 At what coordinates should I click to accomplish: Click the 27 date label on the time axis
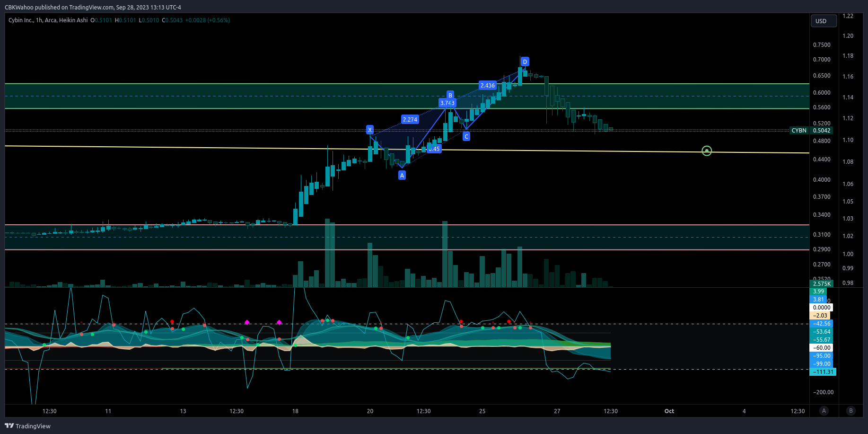point(557,411)
